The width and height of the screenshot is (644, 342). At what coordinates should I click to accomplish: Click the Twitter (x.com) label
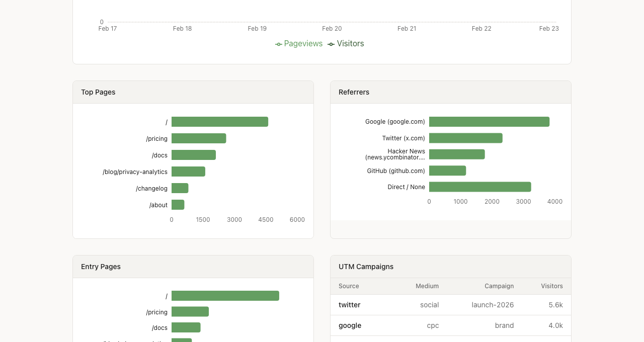click(x=404, y=138)
